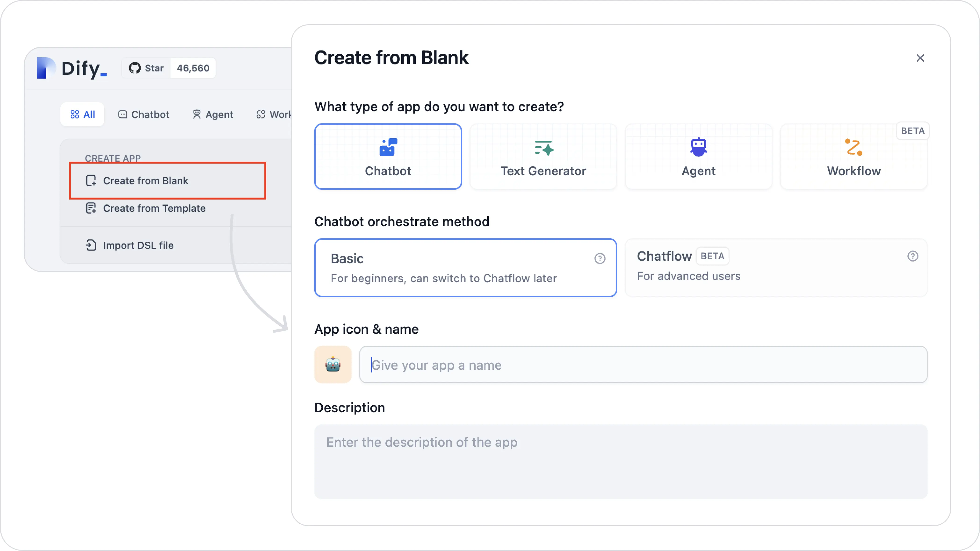
Task: Close the Create from Blank dialog
Action: pyautogui.click(x=920, y=58)
